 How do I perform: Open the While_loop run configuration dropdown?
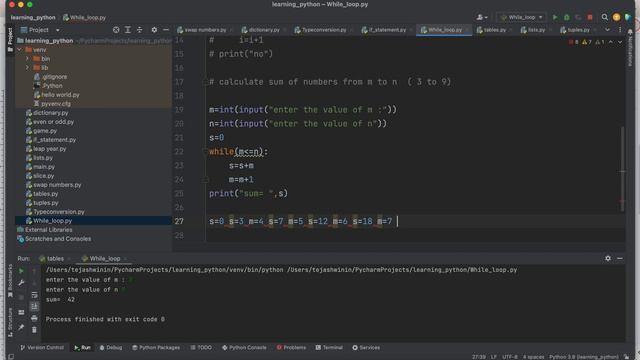pyautogui.click(x=522, y=18)
